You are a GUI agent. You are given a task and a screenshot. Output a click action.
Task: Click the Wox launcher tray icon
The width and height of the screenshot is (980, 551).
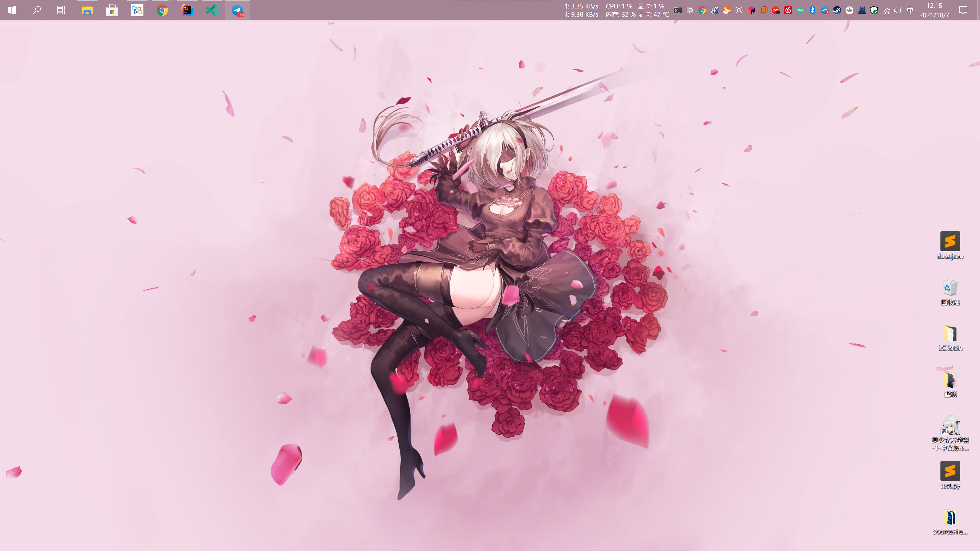coord(800,10)
